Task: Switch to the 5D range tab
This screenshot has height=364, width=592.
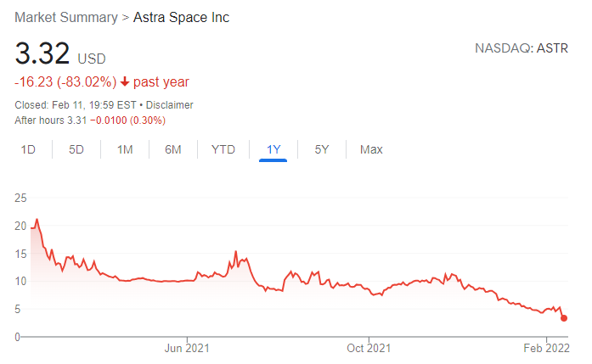Action: coord(76,149)
